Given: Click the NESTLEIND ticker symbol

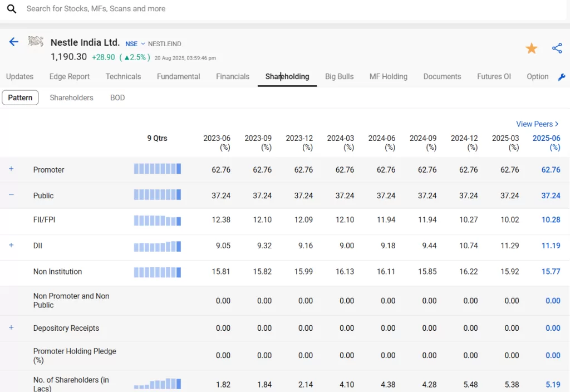Looking at the screenshot, I should pos(164,44).
